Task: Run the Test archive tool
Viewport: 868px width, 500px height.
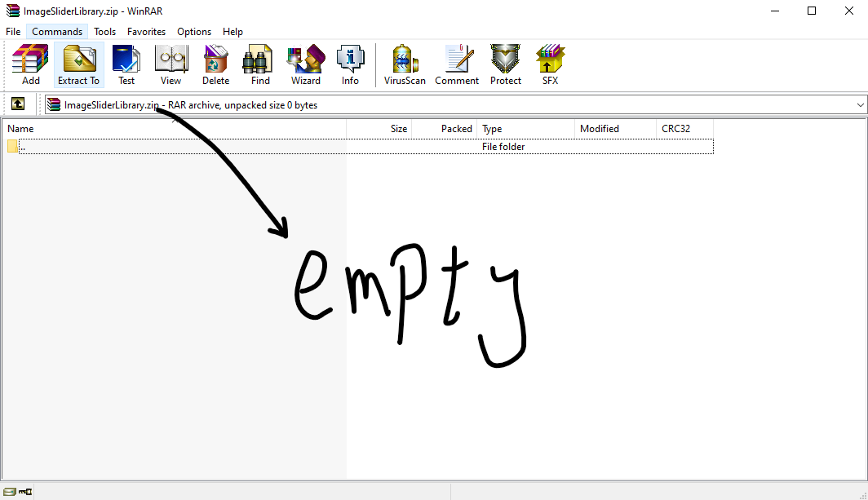Action: pos(126,64)
